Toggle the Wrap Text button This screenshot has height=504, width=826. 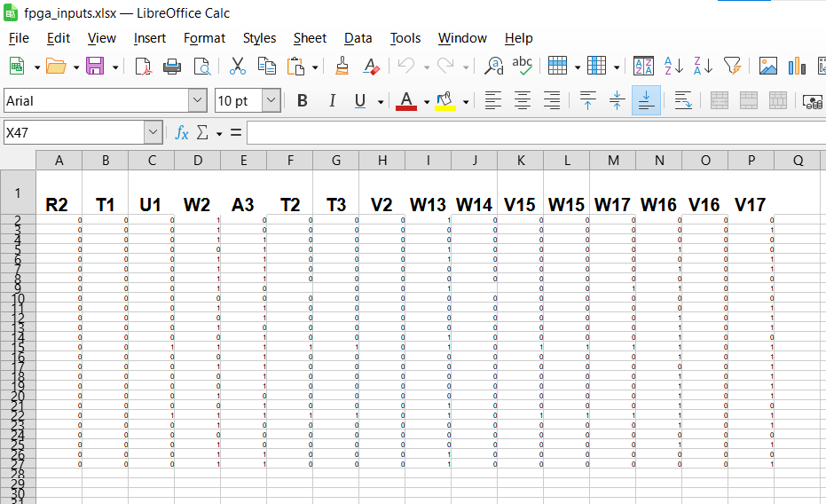click(682, 100)
